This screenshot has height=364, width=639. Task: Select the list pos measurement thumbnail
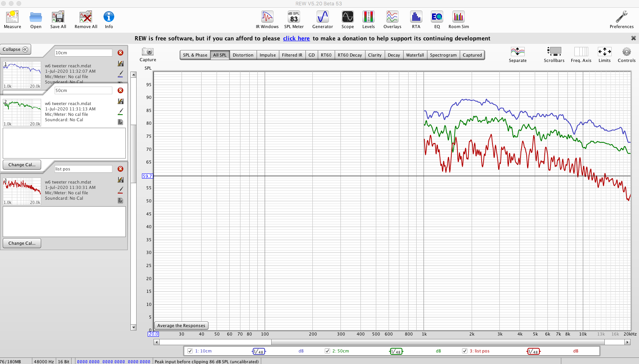[x=22, y=191]
